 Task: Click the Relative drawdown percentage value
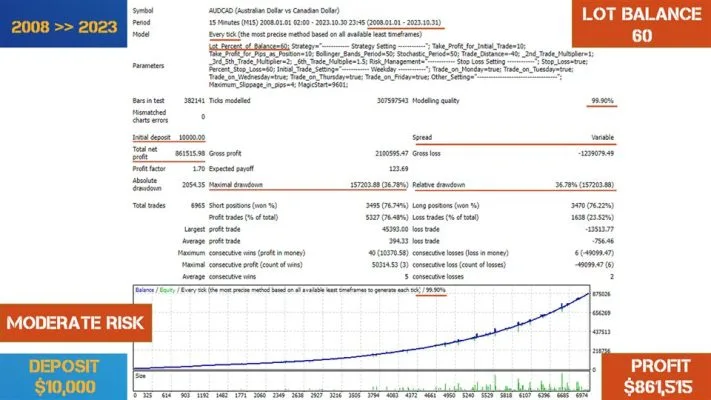click(x=584, y=185)
